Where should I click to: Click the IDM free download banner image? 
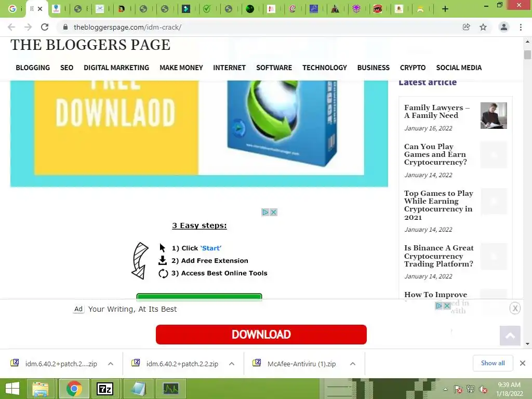(x=199, y=134)
